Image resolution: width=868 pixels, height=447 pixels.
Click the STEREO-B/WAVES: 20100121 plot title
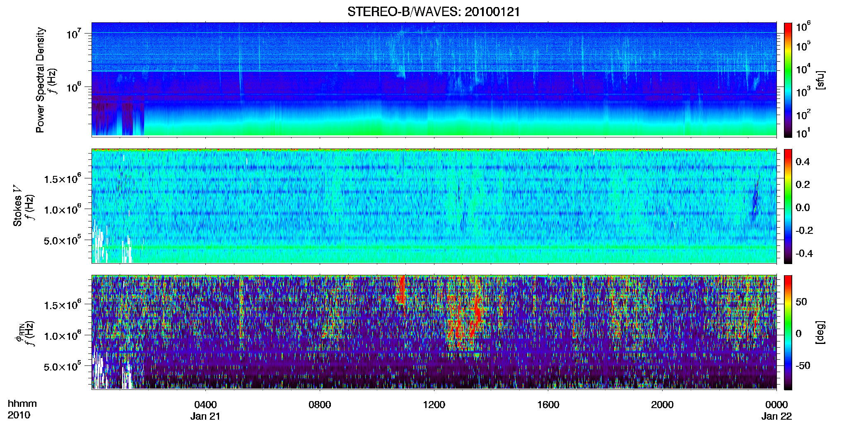click(434, 12)
